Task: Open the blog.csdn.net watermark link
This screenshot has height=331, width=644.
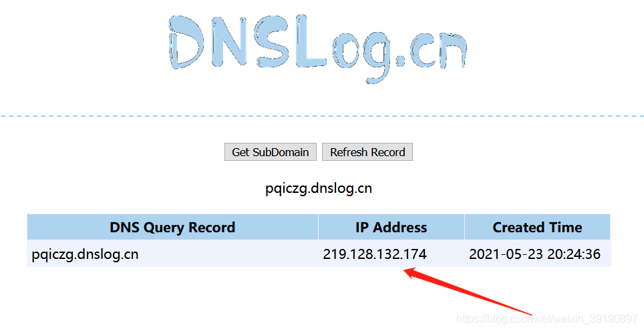Action: click(546, 319)
